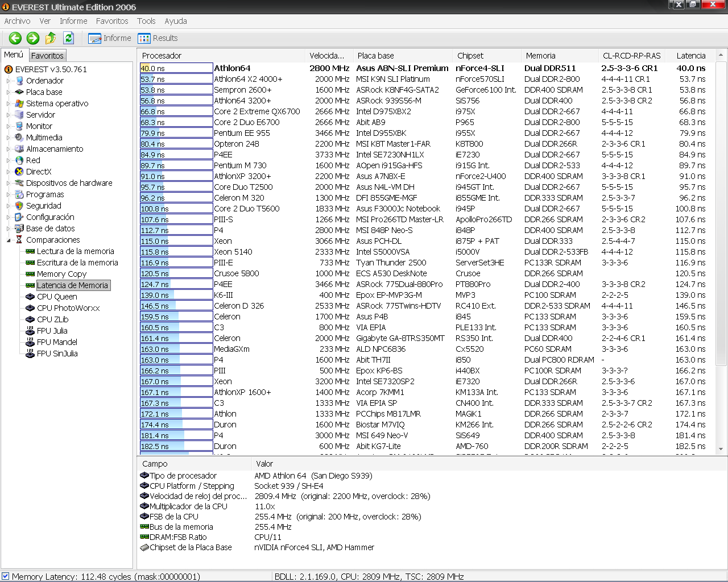Sort by the Memoria column header
Viewport: 728px width, 582px height.
[x=560, y=56]
